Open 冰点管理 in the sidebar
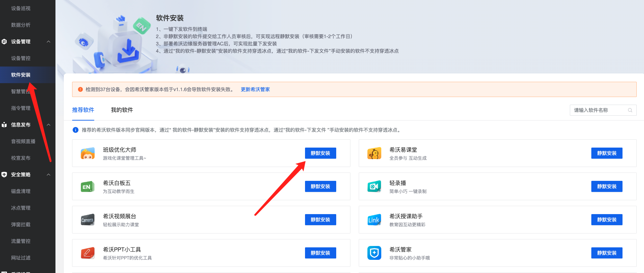644x273 pixels. [21, 208]
